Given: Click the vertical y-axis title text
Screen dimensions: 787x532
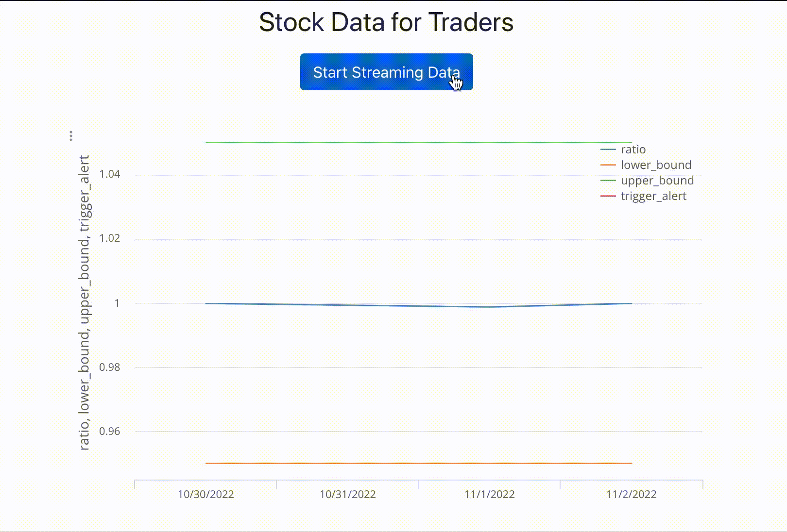Looking at the screenshot, I should pyautogui.click(x=85, y=302).
